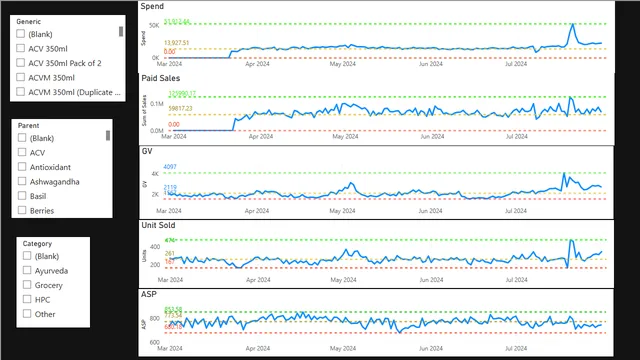
Task: Tick the Berries checkbox
Action: coord(22,210)
